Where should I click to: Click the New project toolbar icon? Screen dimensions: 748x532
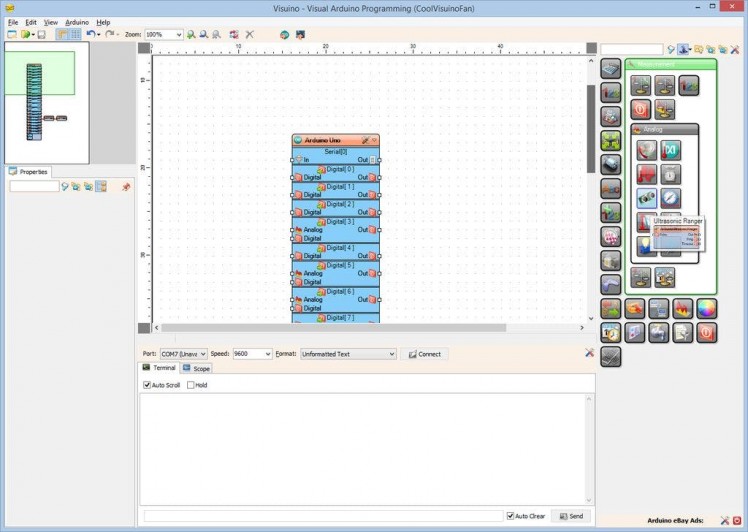[x=11, y=34]
